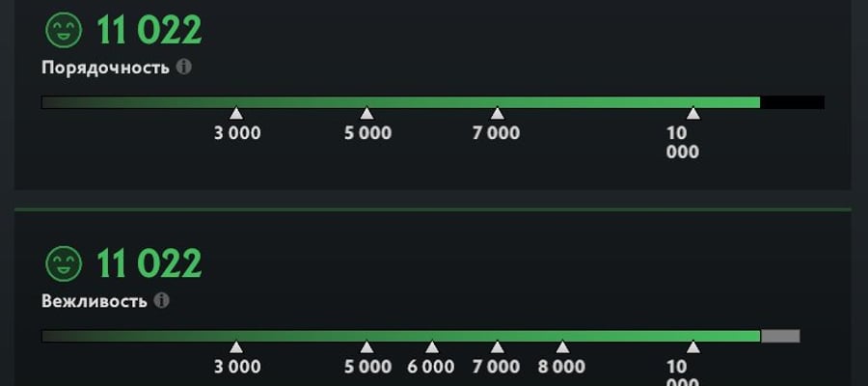Click the Вежливость label text

[x=95, y=302]
